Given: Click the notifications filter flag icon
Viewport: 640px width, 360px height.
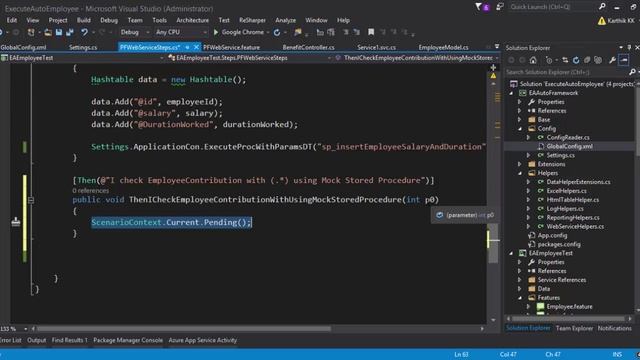Looking at the screenshot, I should pos(479,7).
